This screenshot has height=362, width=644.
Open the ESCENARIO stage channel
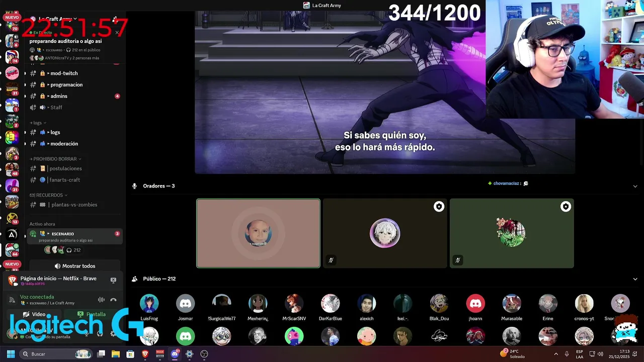(75, 236)
